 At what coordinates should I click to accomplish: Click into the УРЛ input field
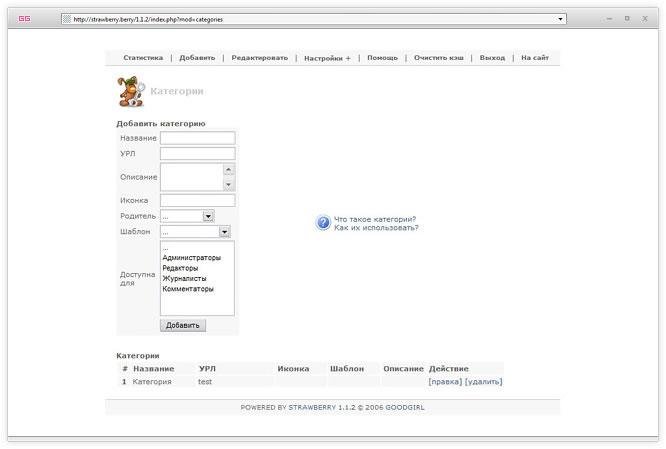[198, 154]
